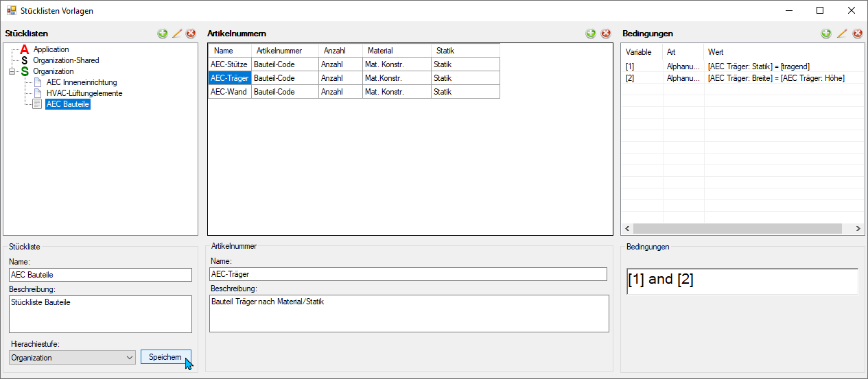Image resolution: width=868 pixels, height=379 pixels.
Task: Click the Material column header
Action: tap(397, 51)
